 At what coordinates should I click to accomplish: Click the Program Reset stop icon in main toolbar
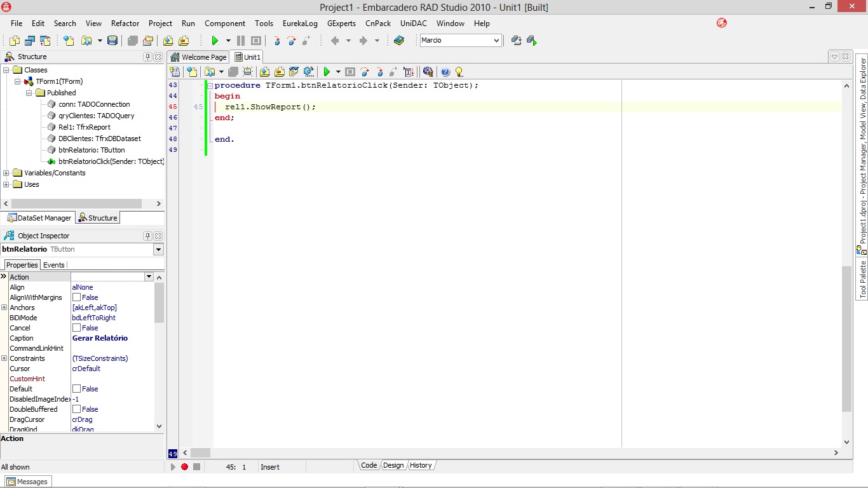[x=256, y=41]
